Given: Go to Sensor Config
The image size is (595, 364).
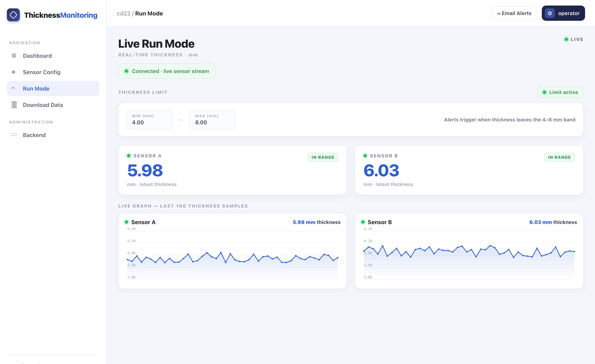Looking at the screenshot, I should (53, 72).
